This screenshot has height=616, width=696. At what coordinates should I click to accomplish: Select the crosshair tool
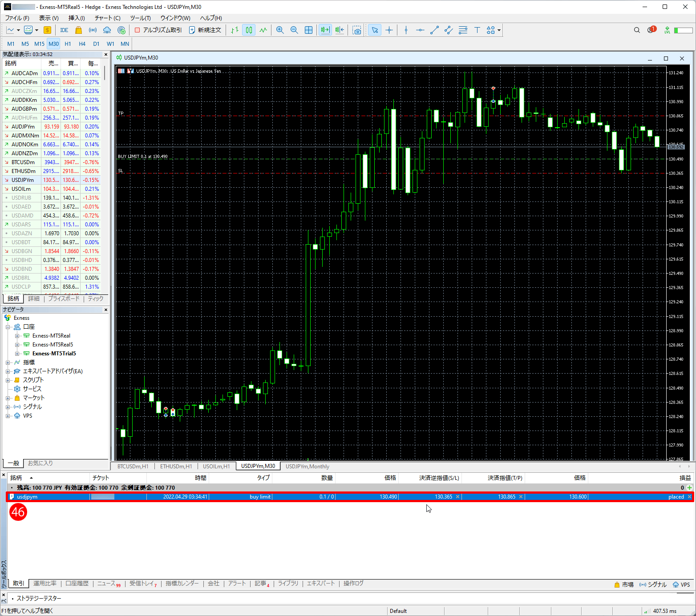click(x=389, y=30)
